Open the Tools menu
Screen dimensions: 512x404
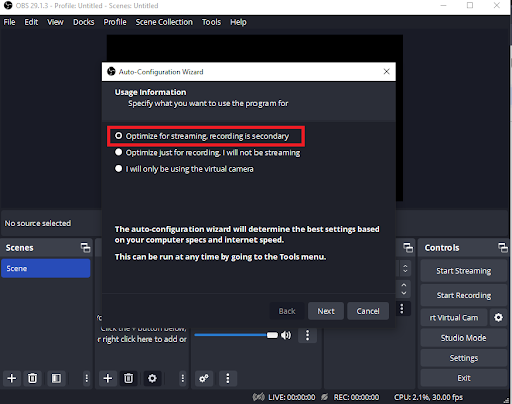pyautogui.click(x=211, y=22)
